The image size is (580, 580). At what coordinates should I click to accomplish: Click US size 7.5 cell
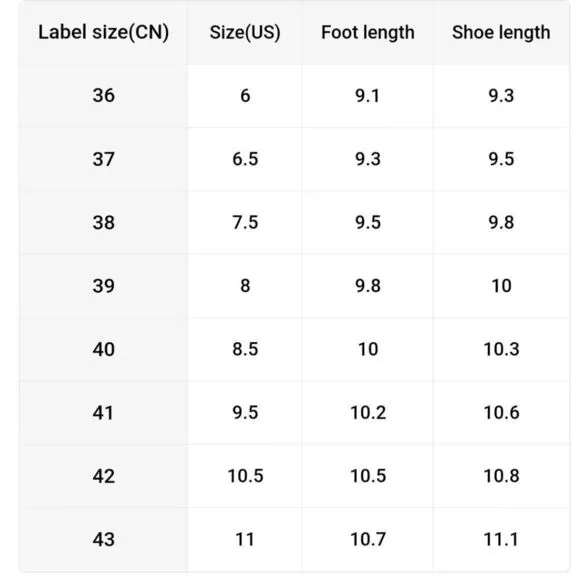[245, 223]
